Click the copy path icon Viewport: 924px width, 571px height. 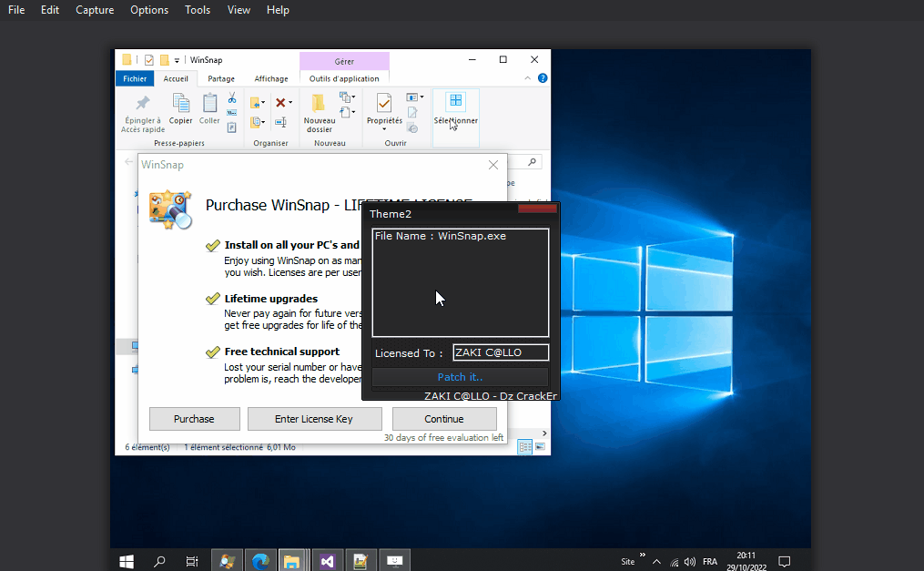(231, 113)
